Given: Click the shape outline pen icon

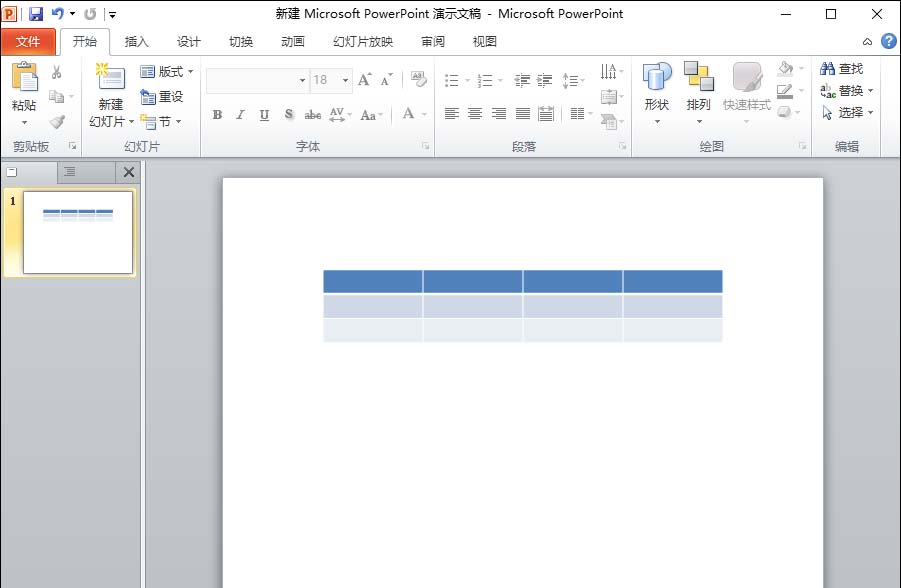Looking at the screenshot, I should tap(785, 91).
